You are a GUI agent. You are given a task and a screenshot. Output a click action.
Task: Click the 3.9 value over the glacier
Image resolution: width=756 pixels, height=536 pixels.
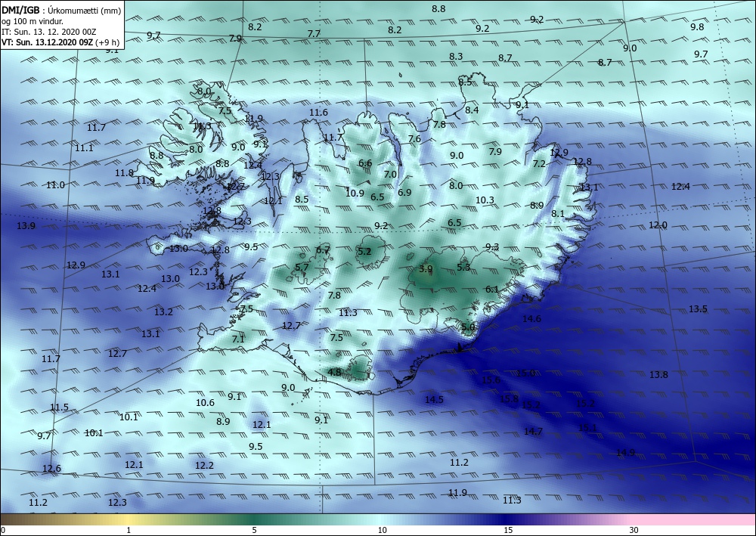click(x=426, y=269)
